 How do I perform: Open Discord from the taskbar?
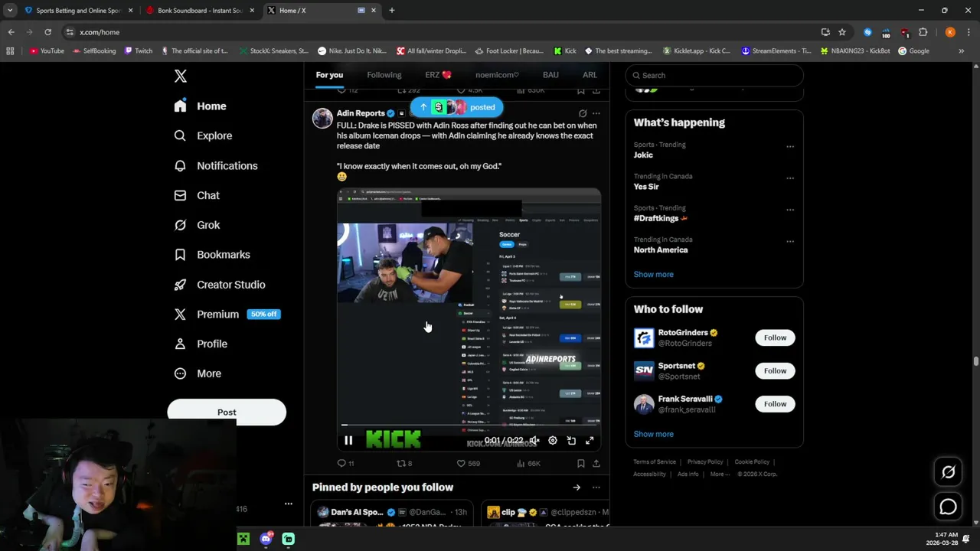tap(266, 539)
